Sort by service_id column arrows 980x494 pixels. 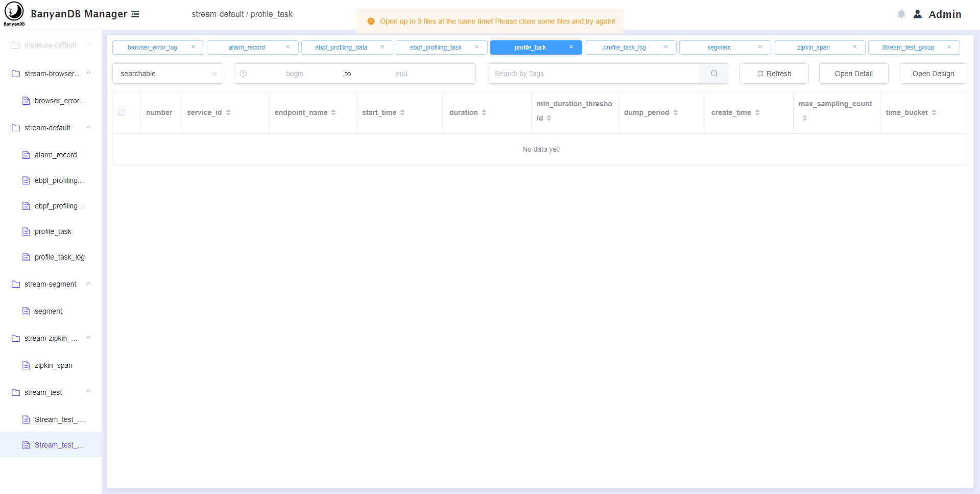[x=228, y=112]
